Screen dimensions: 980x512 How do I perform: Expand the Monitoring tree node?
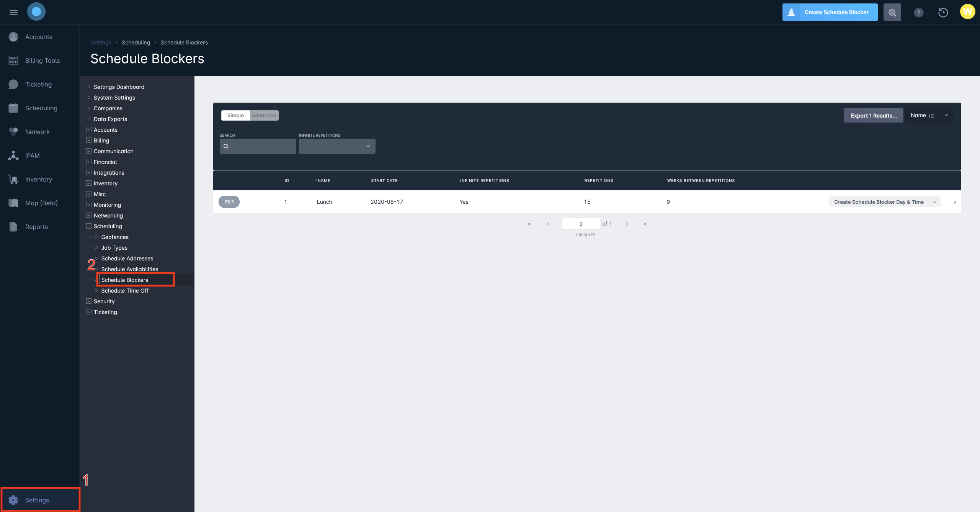point(89,205)
